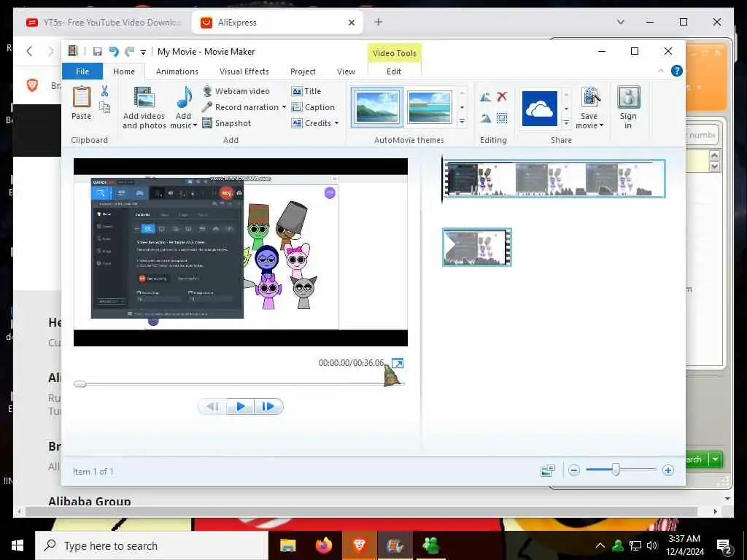Click the Copy icon under scissors
The width and height of the screenshot is (747, 560).
[105, 108]
